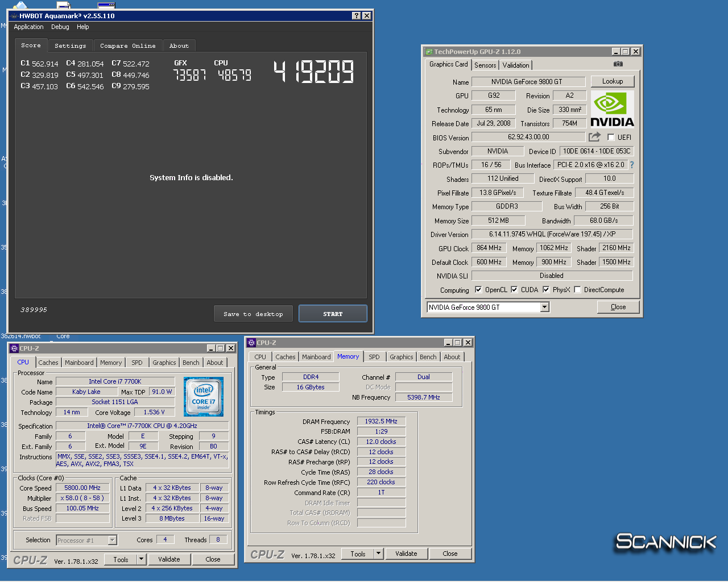Open the Help menu in Aquamark
728x582 pixels.
click(x=83, y=27)
